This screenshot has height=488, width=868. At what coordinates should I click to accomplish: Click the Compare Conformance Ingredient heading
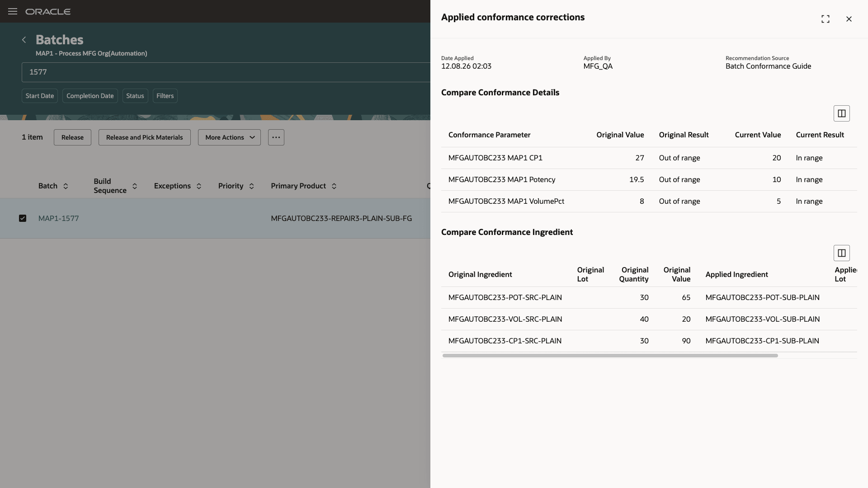pos(507,232)
